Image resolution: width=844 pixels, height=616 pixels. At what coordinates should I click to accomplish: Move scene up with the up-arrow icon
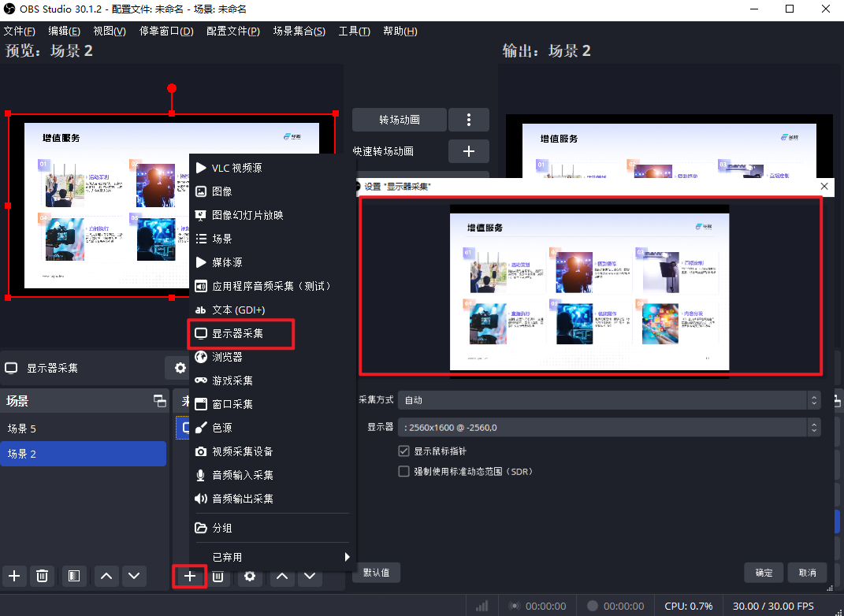(106, 576)
